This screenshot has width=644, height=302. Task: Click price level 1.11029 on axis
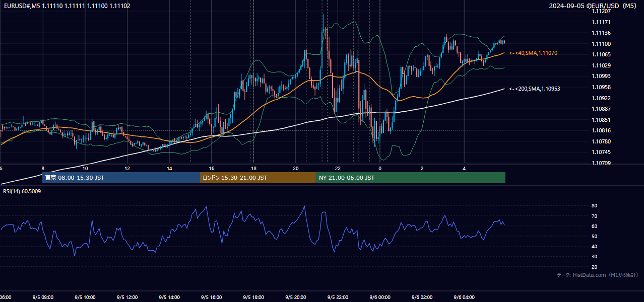601,65
